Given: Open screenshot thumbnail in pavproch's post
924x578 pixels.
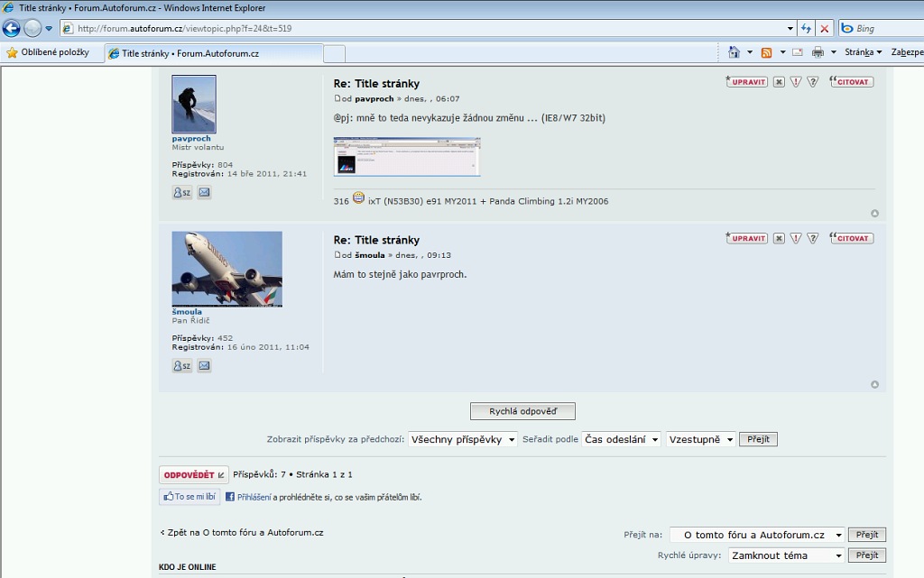Looking at the screenshot, I should tap(407, 157).
